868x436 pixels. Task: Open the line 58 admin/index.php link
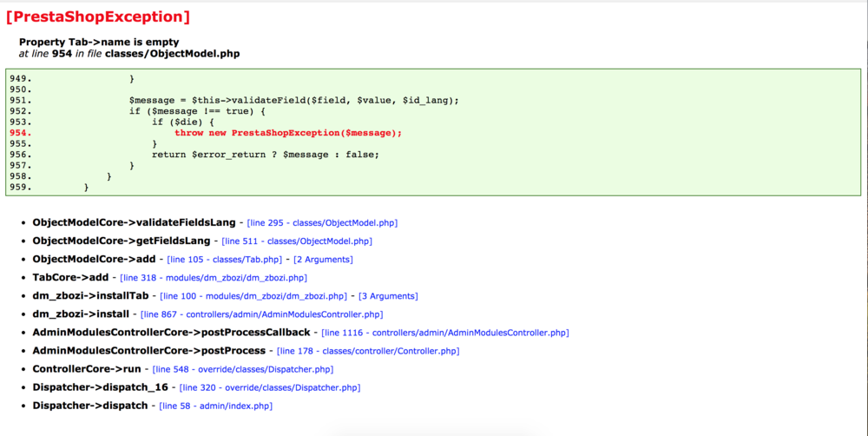pyautogui.click(x=215, y=406)
